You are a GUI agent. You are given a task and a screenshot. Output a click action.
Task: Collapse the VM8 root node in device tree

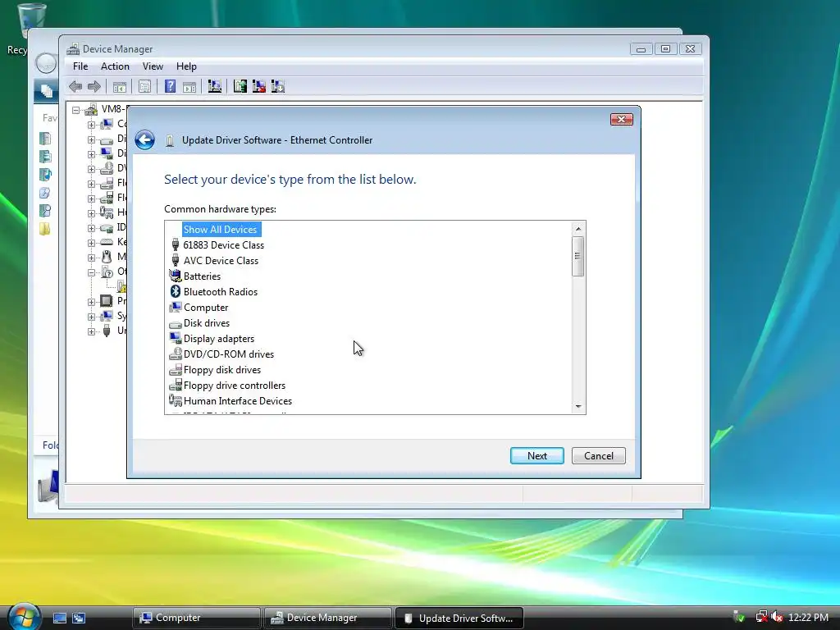[76, 110]
